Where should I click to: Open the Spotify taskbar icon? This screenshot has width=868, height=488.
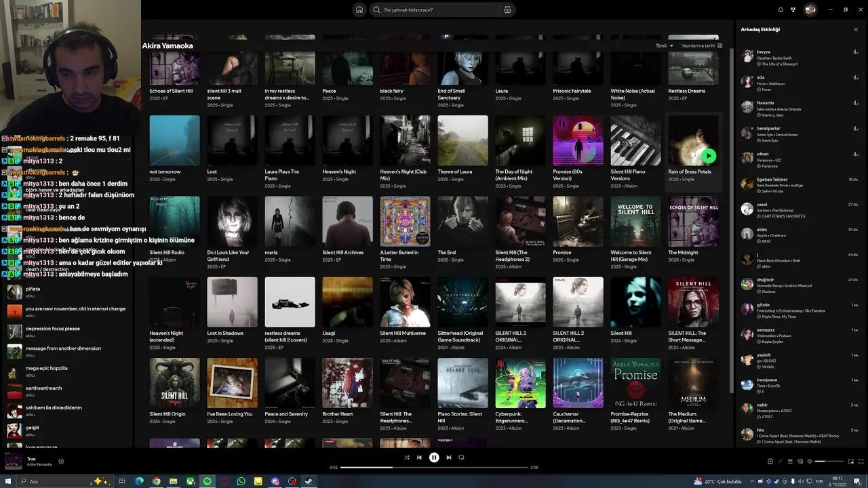[x=207, y=481]
